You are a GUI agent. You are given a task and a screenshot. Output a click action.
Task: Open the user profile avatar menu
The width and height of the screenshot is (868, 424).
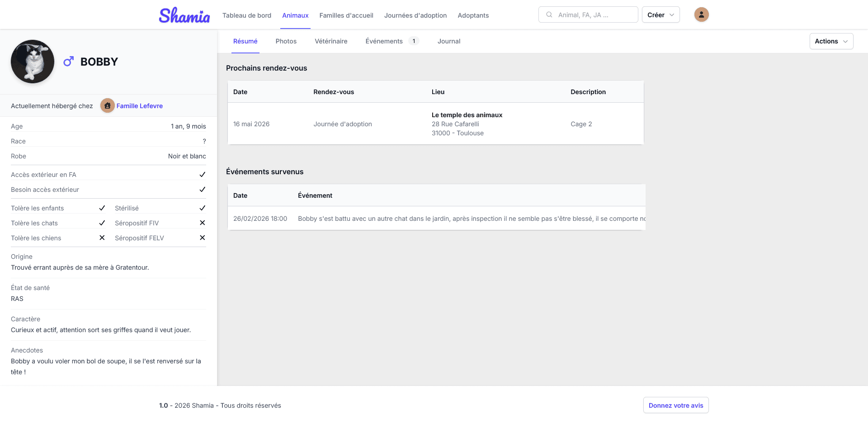point(701,14)
